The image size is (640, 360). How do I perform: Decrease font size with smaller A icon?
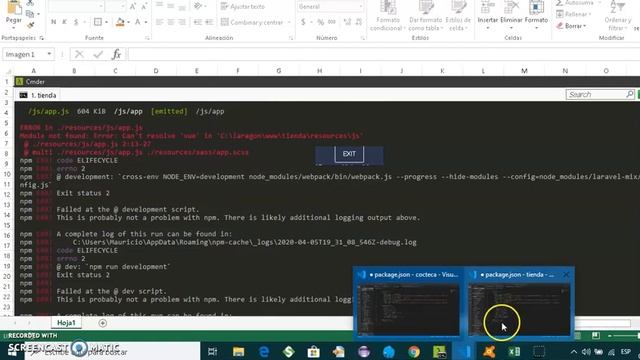pos(144,7)
